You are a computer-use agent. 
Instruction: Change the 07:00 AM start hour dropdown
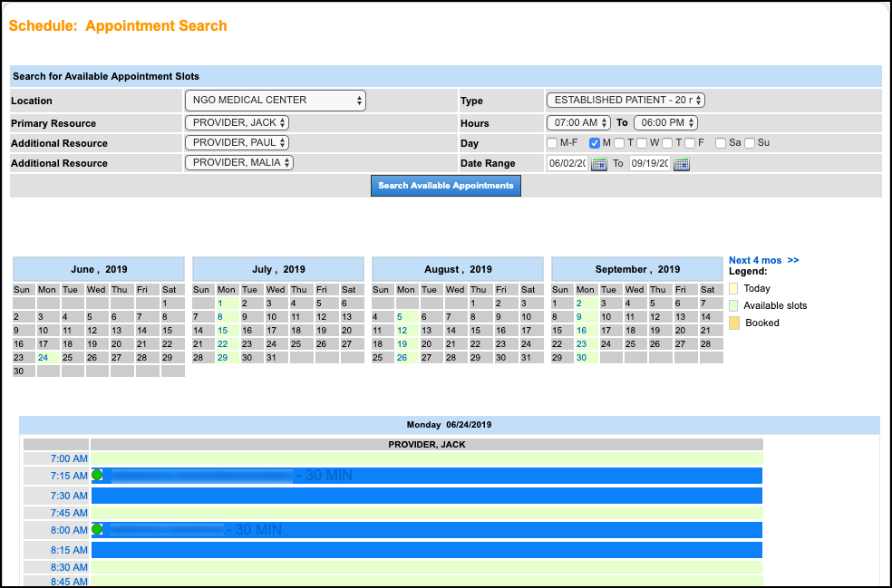[578, 123]
